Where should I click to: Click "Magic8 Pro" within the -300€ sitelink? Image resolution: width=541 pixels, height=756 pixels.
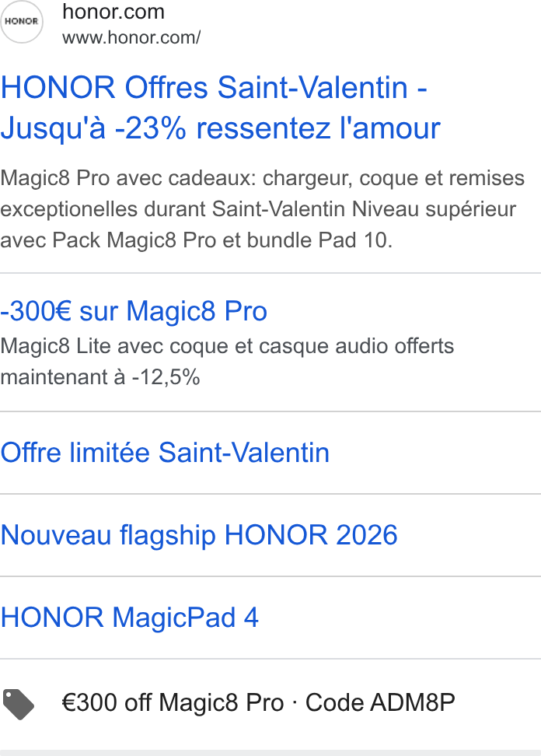[x=197, y=311]
